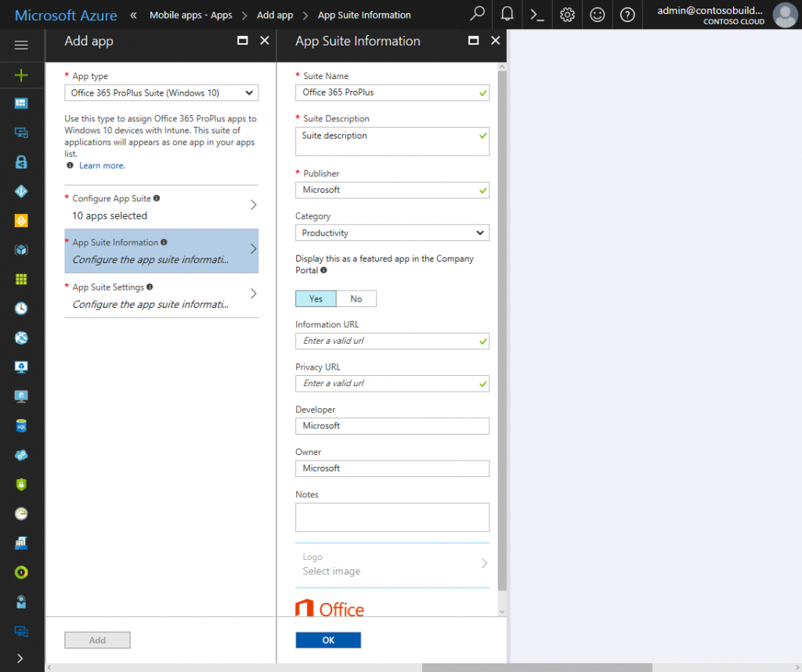This screenshot has height=672, width=802.
Task: Click info icon beside Configure App Suite
Action: coord(157,198)
